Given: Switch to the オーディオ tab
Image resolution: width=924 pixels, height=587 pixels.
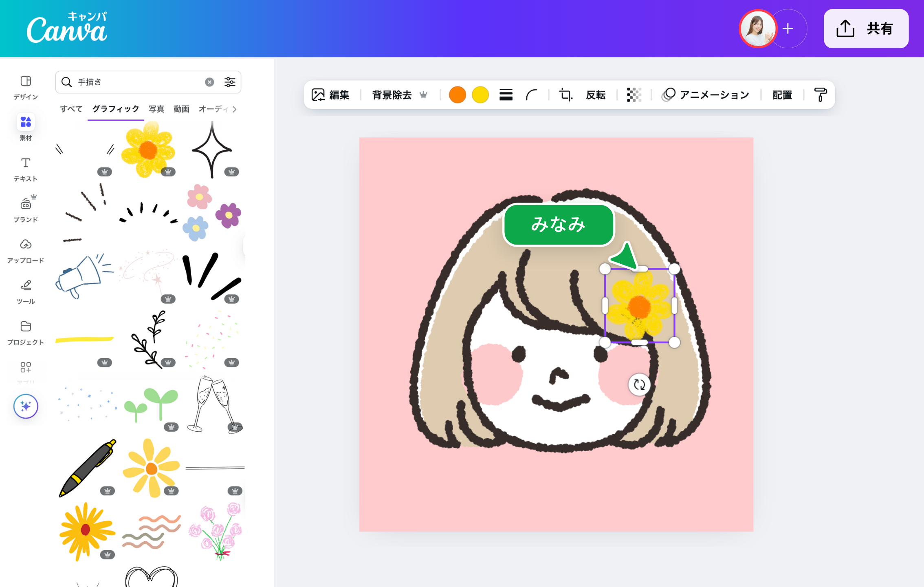Looking at the screenshot, I should [213, 109].
